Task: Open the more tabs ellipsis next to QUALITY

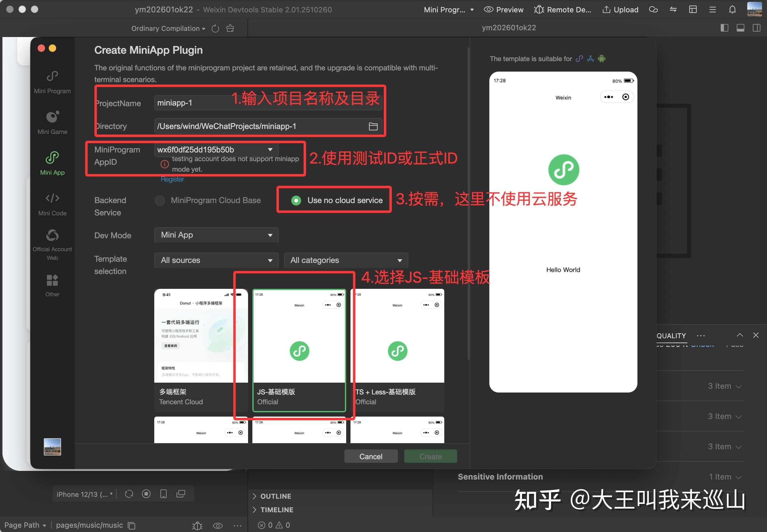Action: click(x=701, y=336)
